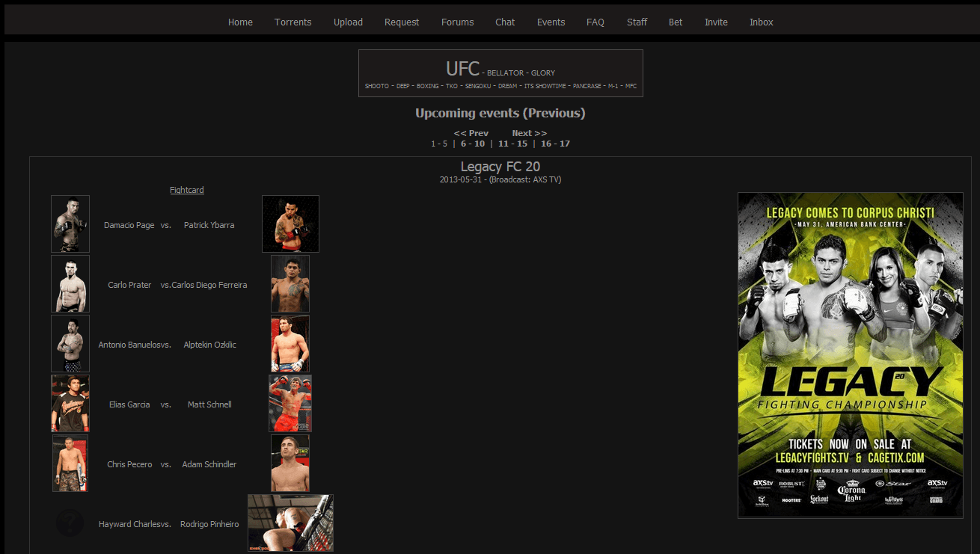Open the Home page

pyautogui.click(x=240, y=22)
